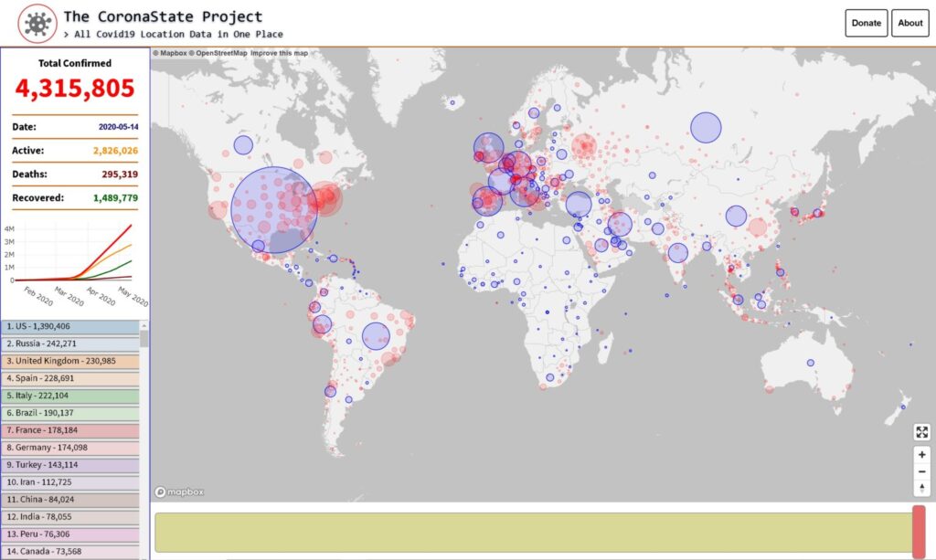Click the country list scrollbar up arrow

point(144,324)
